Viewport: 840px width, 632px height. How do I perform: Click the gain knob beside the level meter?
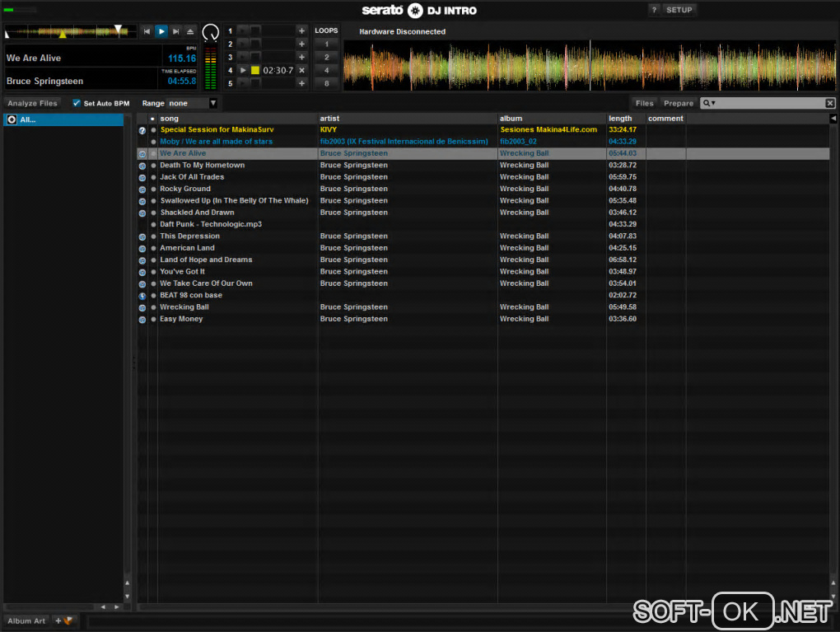tap(211, 33)
